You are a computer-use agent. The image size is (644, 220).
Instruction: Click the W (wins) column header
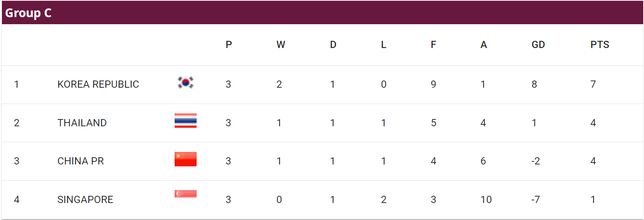pyautogui.click(x=280, y=45)
